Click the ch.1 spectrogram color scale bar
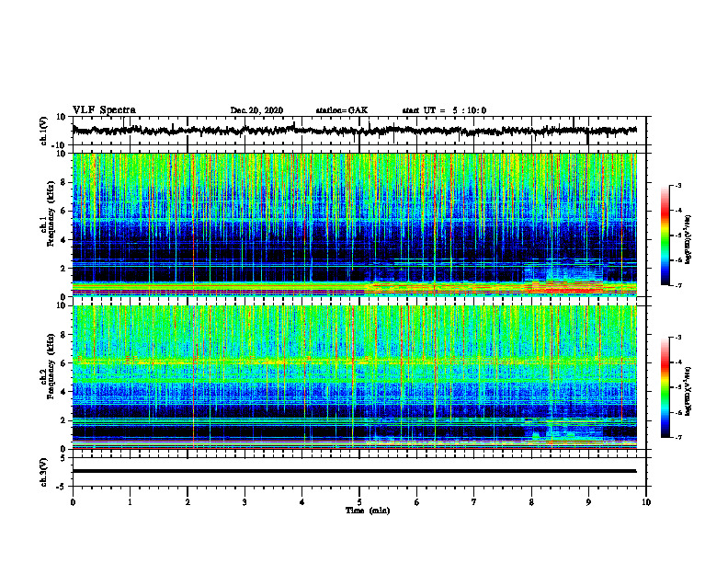The image size is (728, 563). 665,236
